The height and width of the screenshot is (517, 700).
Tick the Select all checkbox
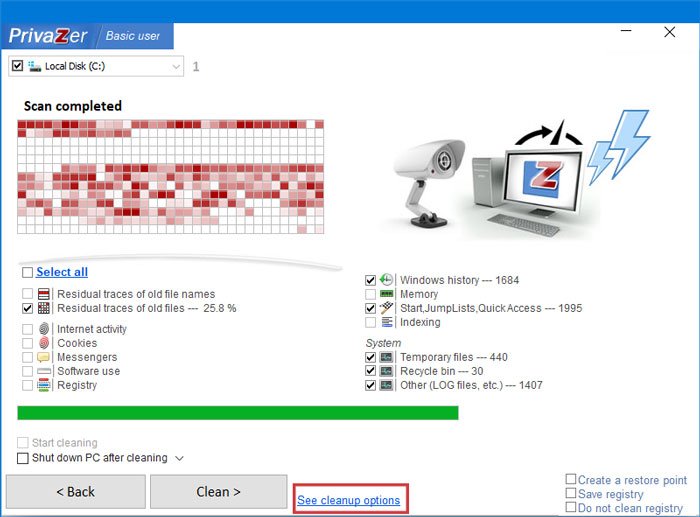[x=27, y=272]
